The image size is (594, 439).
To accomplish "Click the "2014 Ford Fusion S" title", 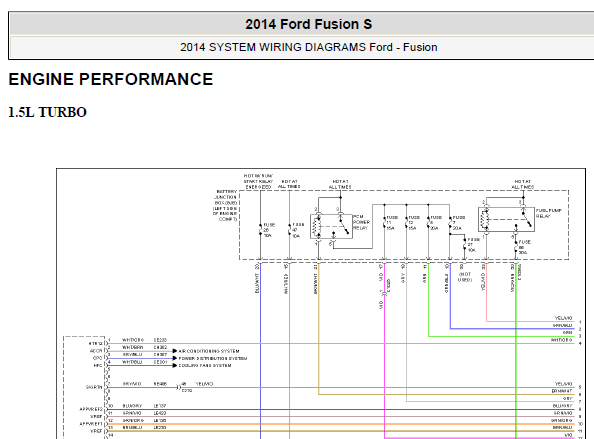I will (308, 24).
